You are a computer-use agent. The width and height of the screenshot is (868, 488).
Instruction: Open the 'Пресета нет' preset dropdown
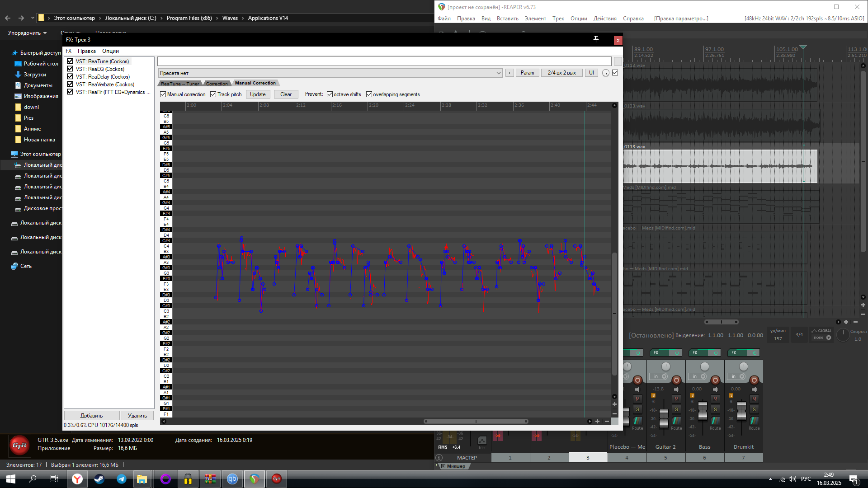pyautogui.click(x=330, y=73)
